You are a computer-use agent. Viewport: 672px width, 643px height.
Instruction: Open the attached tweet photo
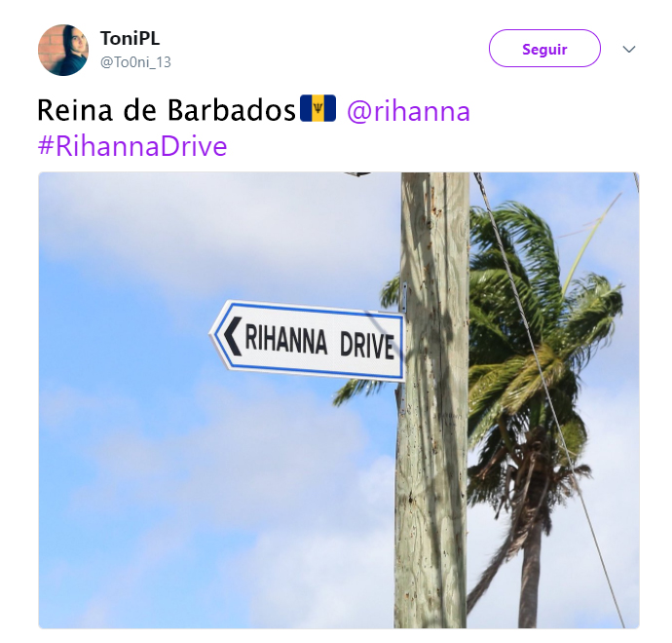coord(339,400)
